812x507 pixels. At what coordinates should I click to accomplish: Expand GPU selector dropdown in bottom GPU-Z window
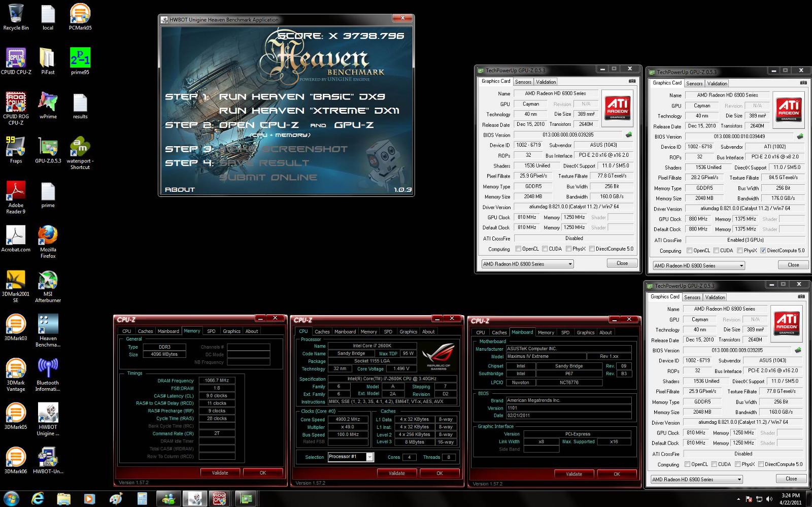click(x=739, y=479)
